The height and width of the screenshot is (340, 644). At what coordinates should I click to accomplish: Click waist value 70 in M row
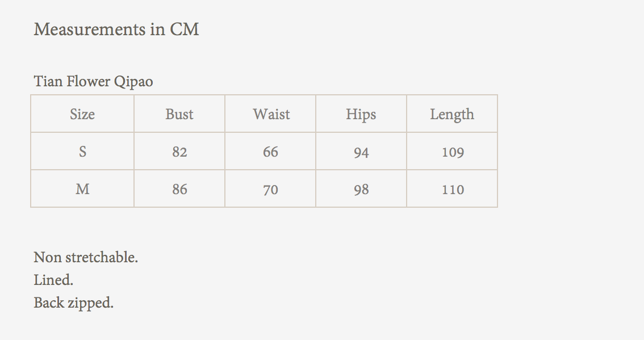270,190
